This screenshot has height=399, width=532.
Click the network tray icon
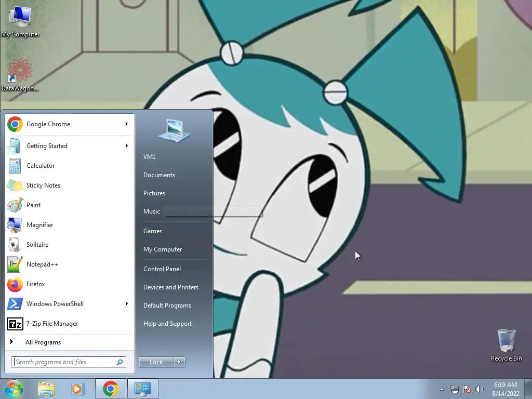[x=454, y=389]
